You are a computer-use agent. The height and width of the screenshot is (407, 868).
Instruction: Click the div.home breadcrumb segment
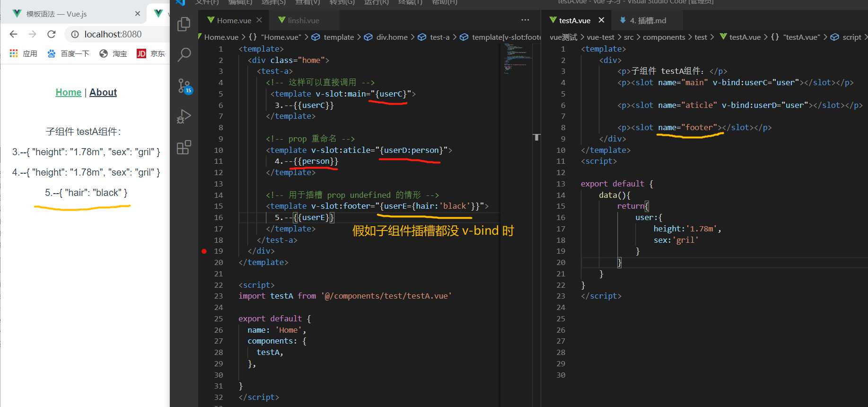(x=386, y=37)
